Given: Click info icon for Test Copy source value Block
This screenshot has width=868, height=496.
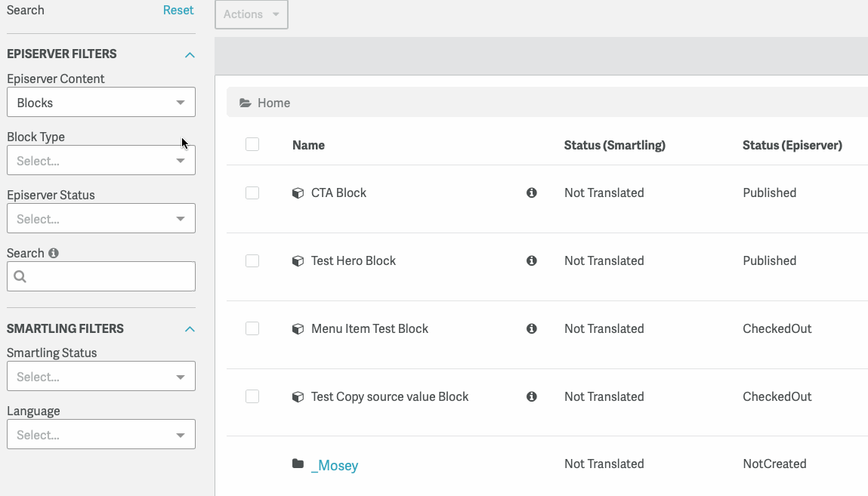Looking at the screenshot, I should click(x=532, y=397).
